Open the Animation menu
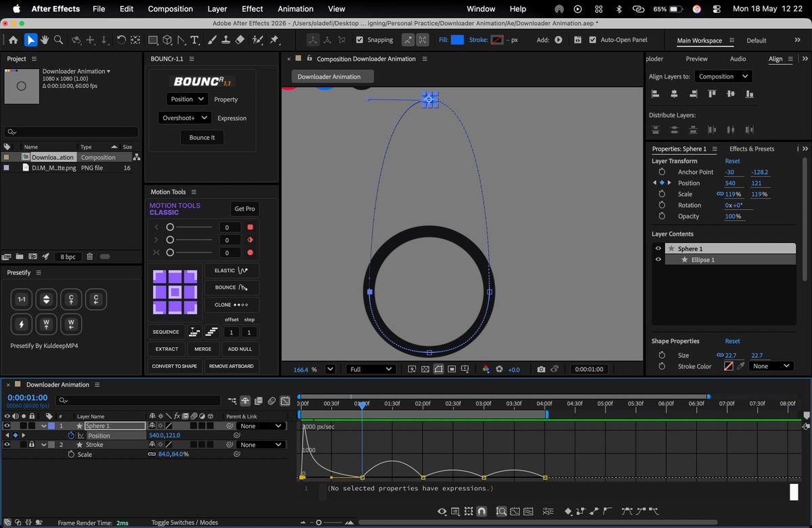812x528 pixels. pos(295,9)
